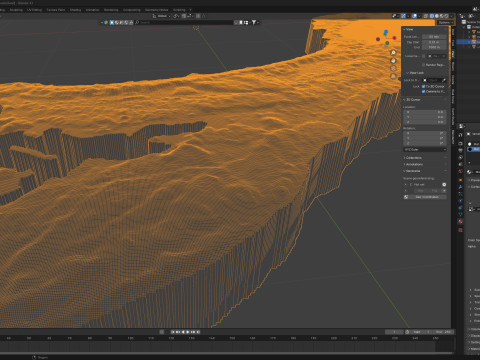Image resolution: width=480 pixels, height=360 pixels.
Task: Expand the Collections panel
Action: [425, 158]
